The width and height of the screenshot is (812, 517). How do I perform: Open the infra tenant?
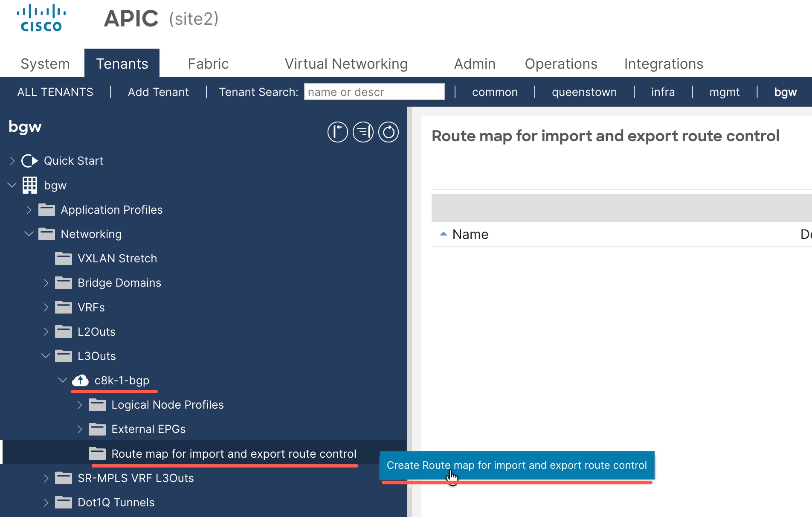tap(663, 92)
